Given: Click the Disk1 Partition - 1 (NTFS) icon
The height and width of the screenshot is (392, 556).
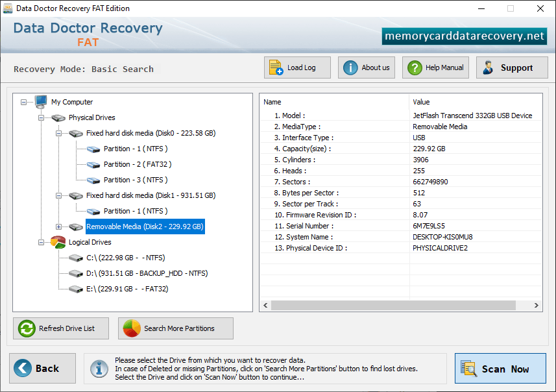Looking at the screenshot, I should [93, 212].
